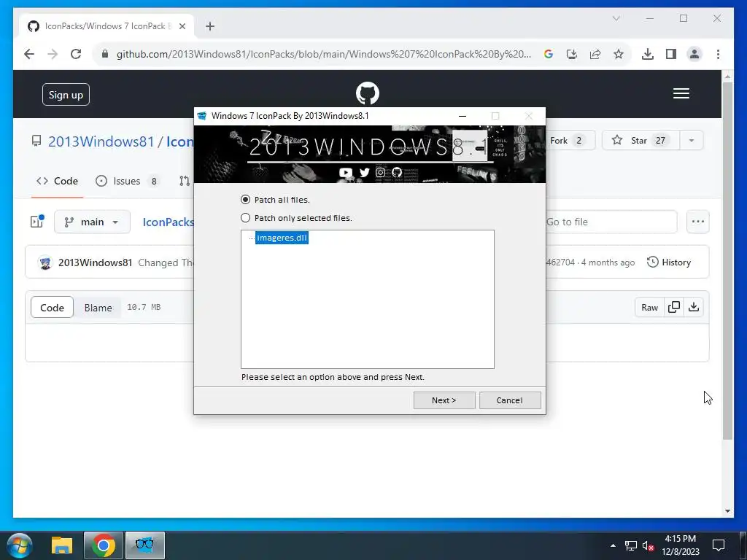Open the main branch dropdown
The width and height of the screenshot is (747, 560).
tap(92, 222)
